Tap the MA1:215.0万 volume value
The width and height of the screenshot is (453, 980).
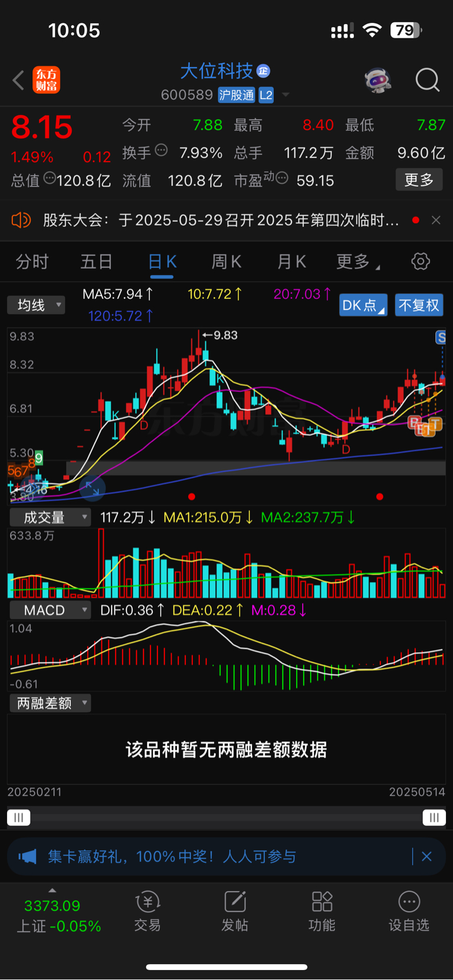click(x=208, y=517)
